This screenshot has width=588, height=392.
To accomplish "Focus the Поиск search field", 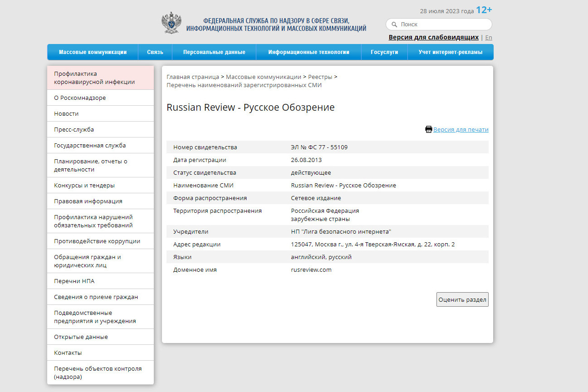I will tap(439, 24).
